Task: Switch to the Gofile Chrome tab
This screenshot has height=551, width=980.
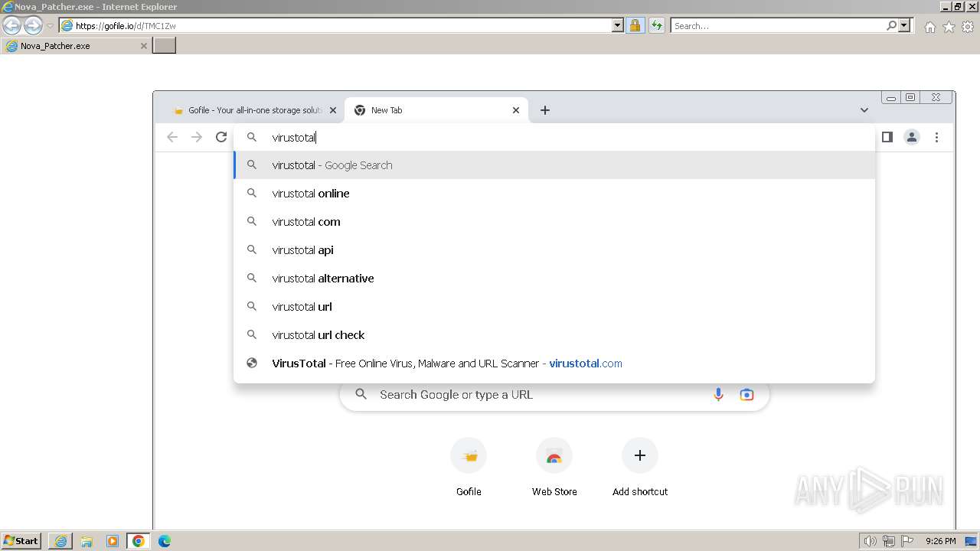Action: click(x=256, y=110)
